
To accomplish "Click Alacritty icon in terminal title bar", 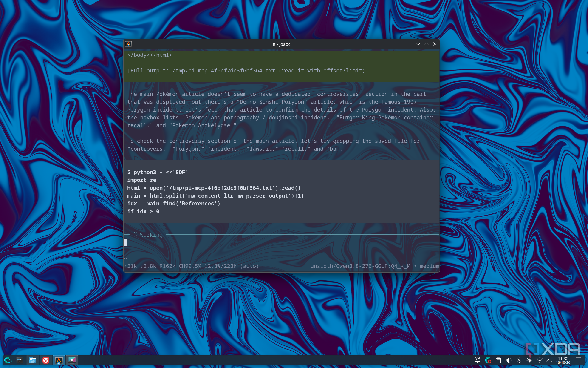I will coord(128,44).
